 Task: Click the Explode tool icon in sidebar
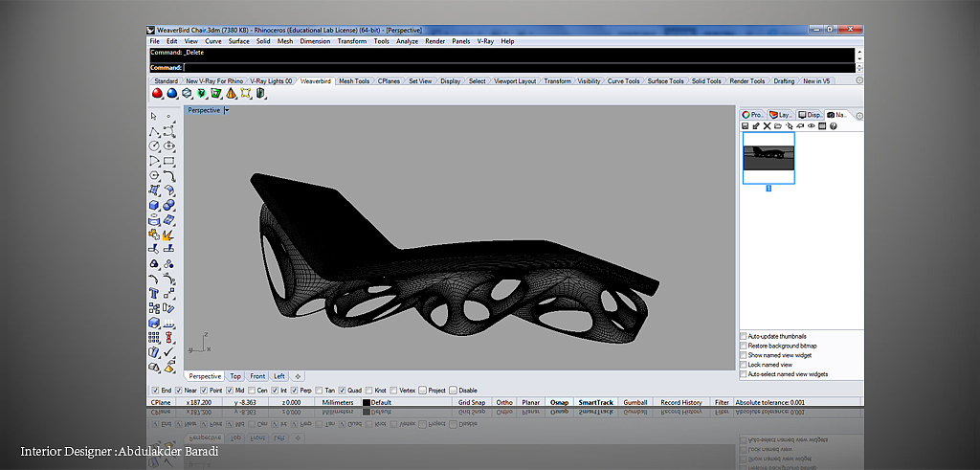pyautogui.click(x=168, y=234)
